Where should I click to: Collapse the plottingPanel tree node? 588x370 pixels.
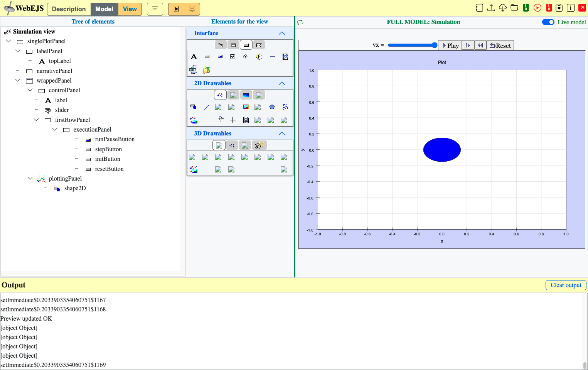[x=30, y=178]
